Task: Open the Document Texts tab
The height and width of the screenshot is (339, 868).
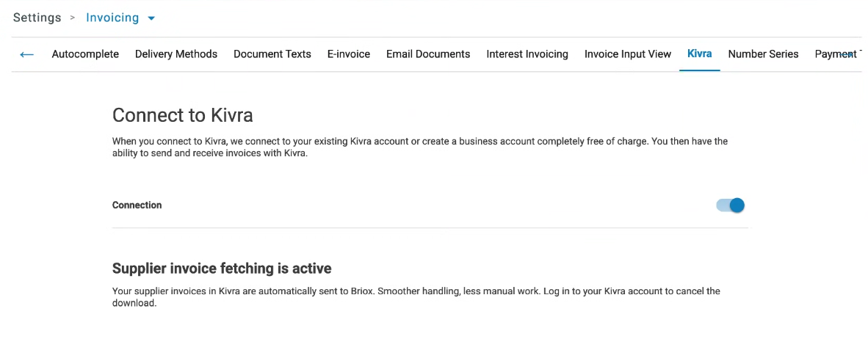Action: coord(272,54)
